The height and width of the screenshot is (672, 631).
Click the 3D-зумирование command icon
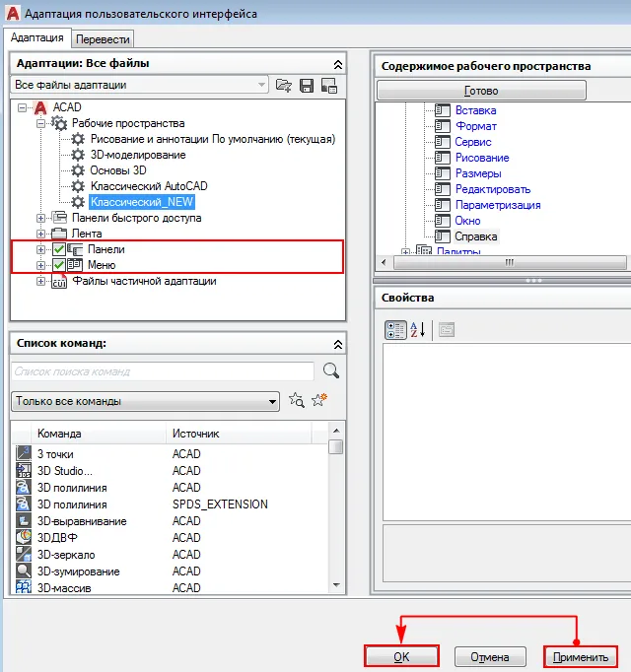(23, 571)
